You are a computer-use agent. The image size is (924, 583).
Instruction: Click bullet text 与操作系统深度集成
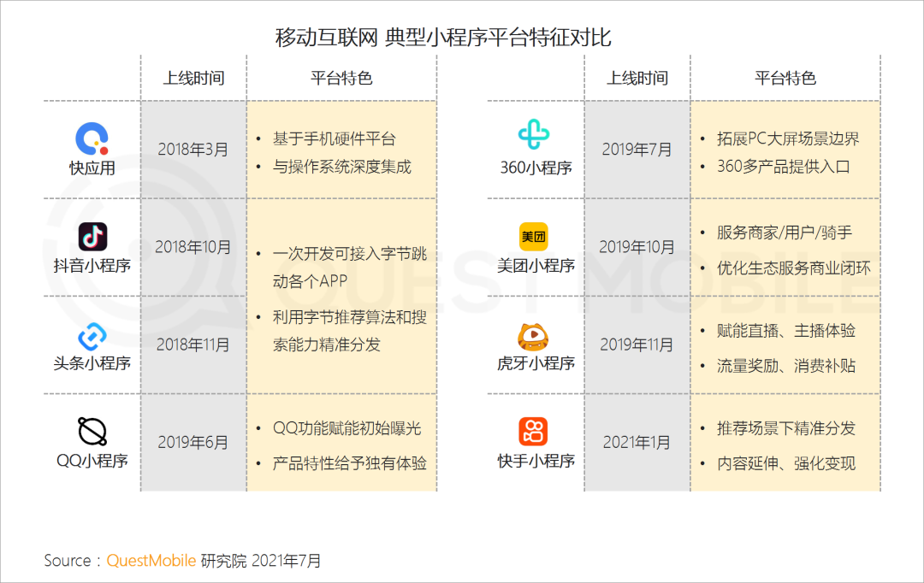(341, 167)
